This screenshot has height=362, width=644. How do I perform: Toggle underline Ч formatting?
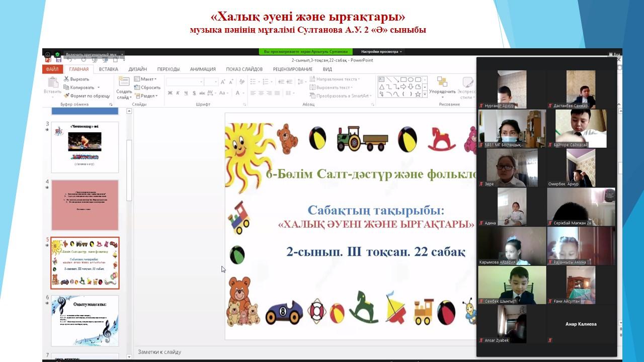click(x=186, y=93)
